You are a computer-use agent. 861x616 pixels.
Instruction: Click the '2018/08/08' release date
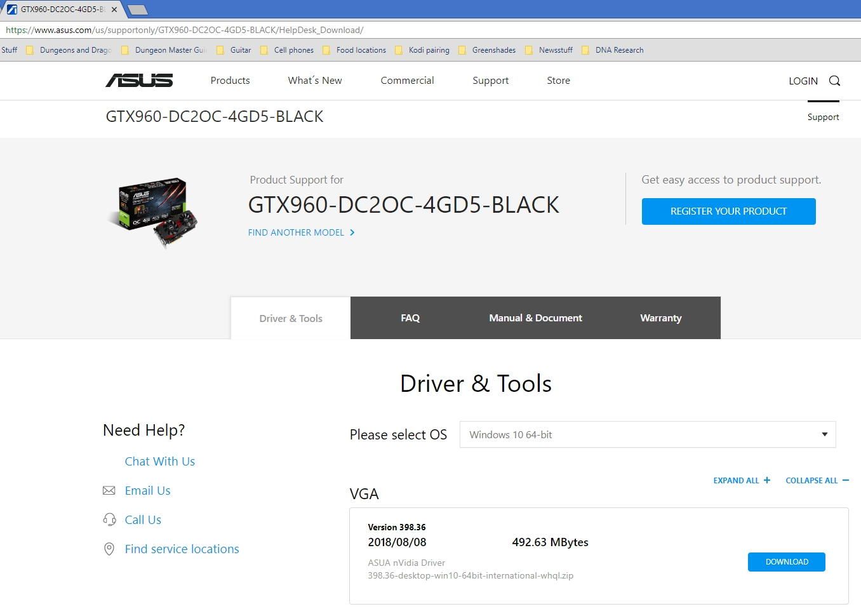coord(397,542)
